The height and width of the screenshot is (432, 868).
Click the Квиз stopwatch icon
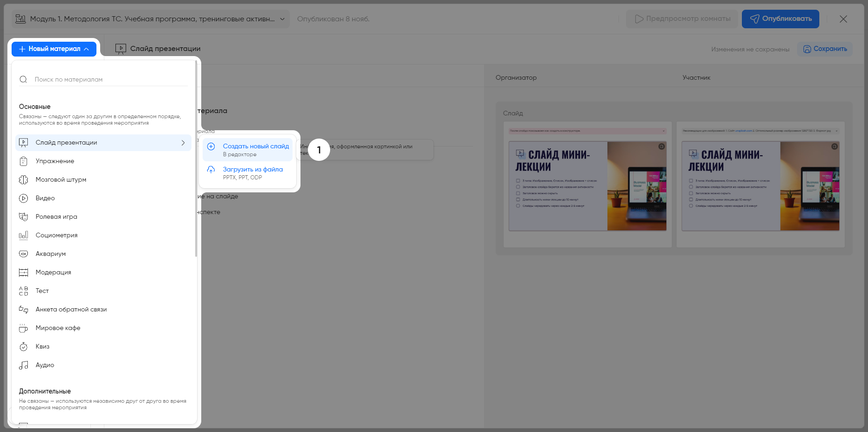click(24, 347)
